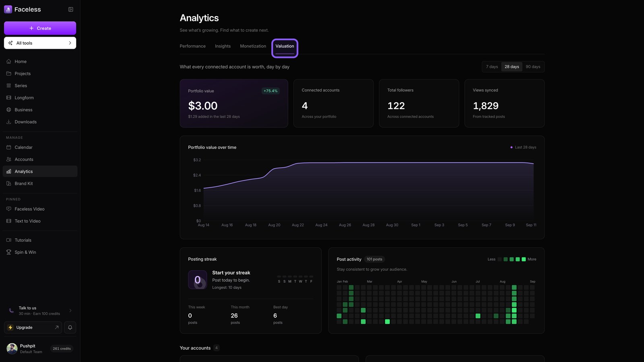Open Downloads via its download icon

pos(9,122)
